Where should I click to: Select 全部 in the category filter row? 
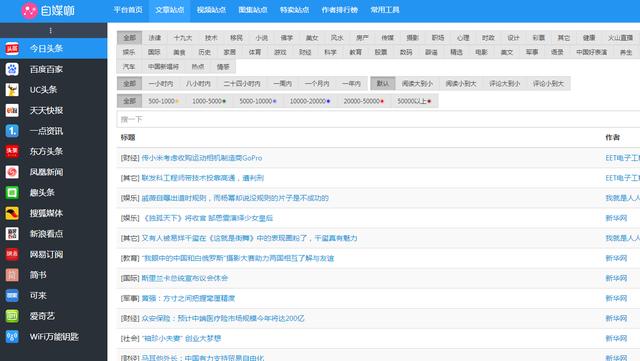(129, 38)
